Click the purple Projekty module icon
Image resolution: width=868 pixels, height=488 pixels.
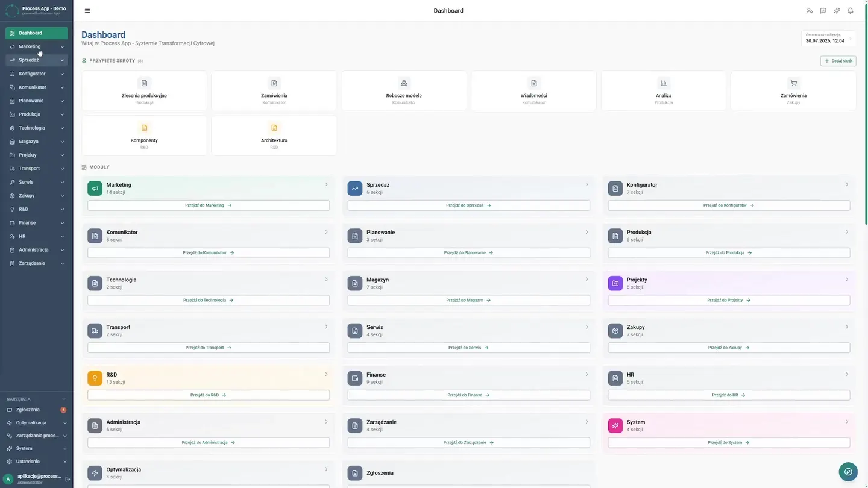[x=615, y=283]
